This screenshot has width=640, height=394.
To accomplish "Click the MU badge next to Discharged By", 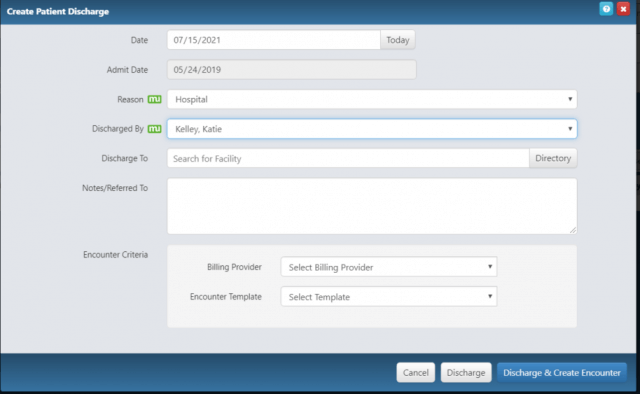I will 154,129.
